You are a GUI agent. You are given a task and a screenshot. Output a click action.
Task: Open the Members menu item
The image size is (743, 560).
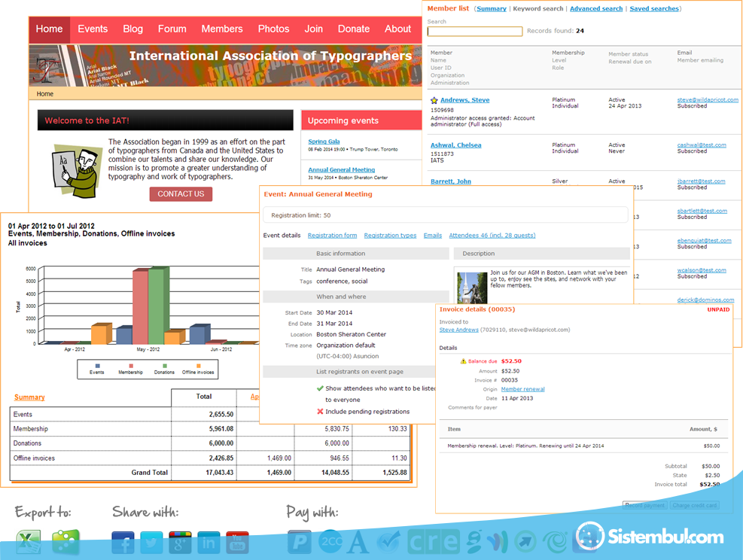pos(222,29)
